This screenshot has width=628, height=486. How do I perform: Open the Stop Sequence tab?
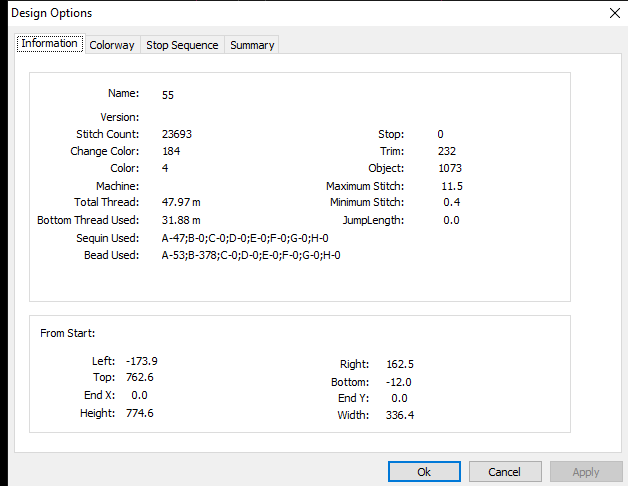182,45
